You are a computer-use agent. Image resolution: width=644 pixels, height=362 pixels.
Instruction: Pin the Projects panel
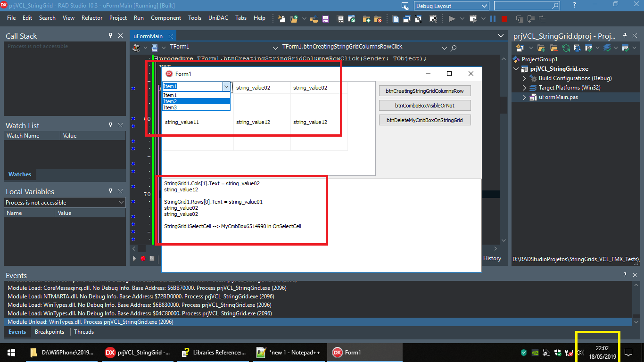pyautogui.click(x=624, y=36)
